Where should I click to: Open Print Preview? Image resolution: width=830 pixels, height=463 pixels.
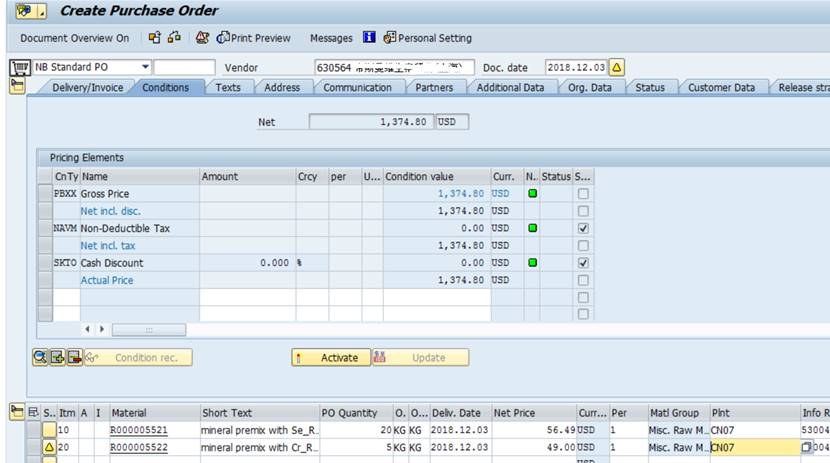pyautogui.click(x=254, y=38)
